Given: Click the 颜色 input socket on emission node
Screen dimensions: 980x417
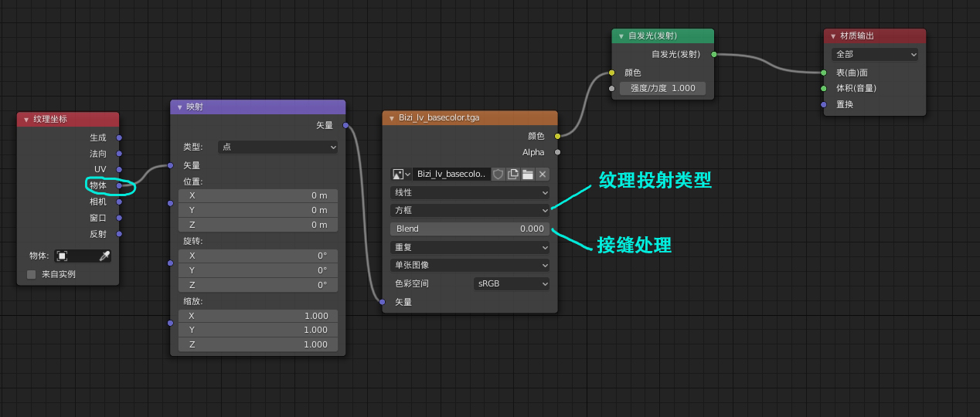Looking at the screenshot, I should tap(612, 73).
